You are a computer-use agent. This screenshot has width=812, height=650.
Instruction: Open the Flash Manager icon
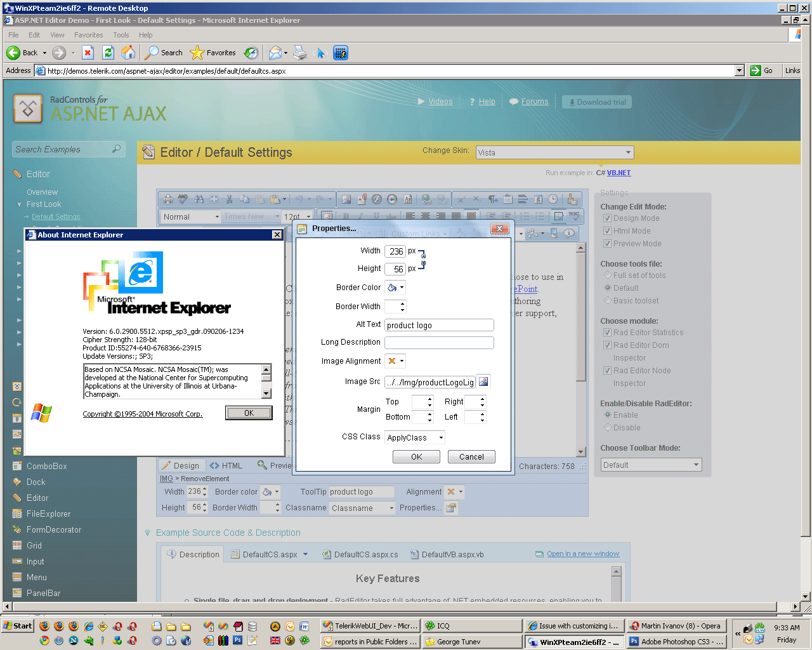pos(377,199)
